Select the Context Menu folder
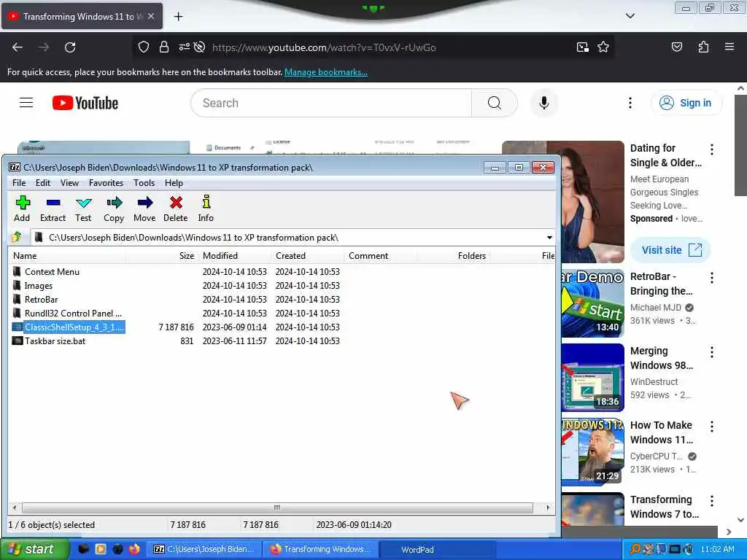747x560 pixels. click(52, 272)
